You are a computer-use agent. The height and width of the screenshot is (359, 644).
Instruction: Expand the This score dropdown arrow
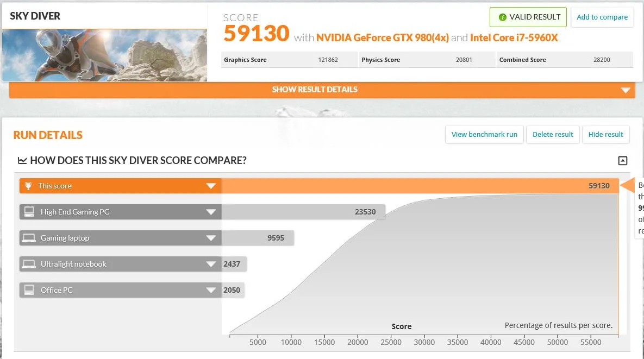pyautogui.click(x=211, y=186)
